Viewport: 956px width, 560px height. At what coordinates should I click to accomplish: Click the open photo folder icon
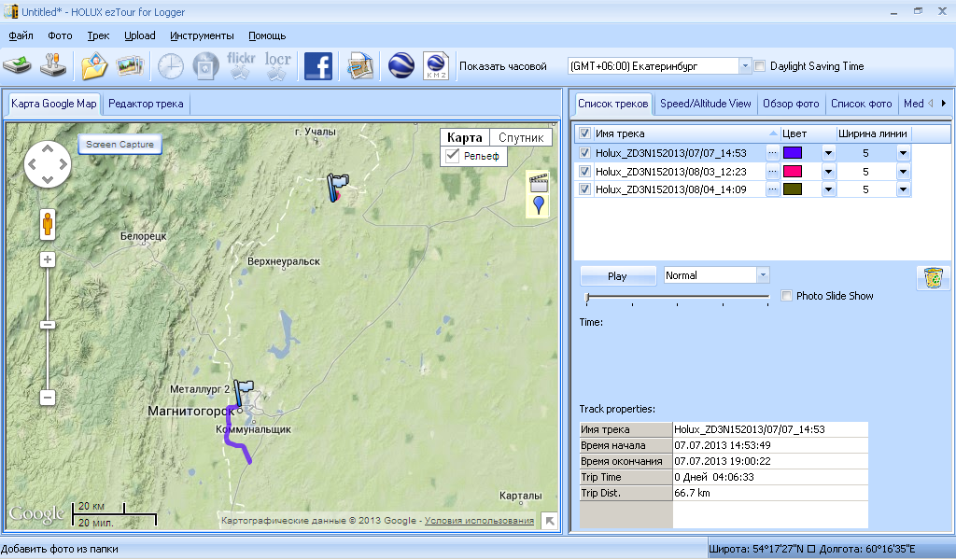94,66
